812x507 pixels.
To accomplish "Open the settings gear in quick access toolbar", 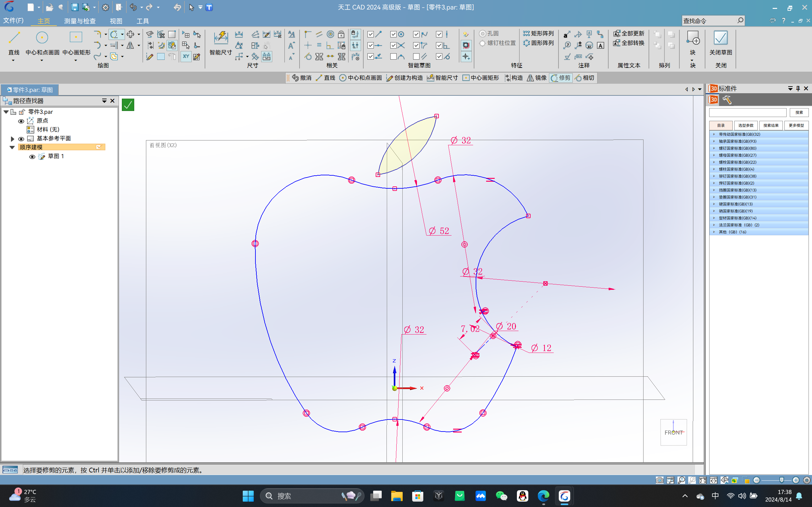I will (x=105, y=7).
